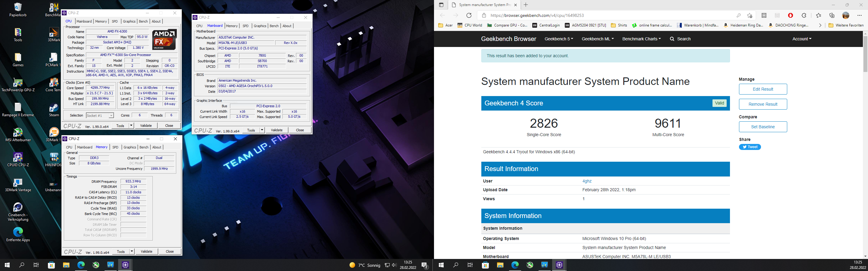This screenshot has width=868, height=271.
Task: Open Geekbench Browser home link
Action: 508,39
